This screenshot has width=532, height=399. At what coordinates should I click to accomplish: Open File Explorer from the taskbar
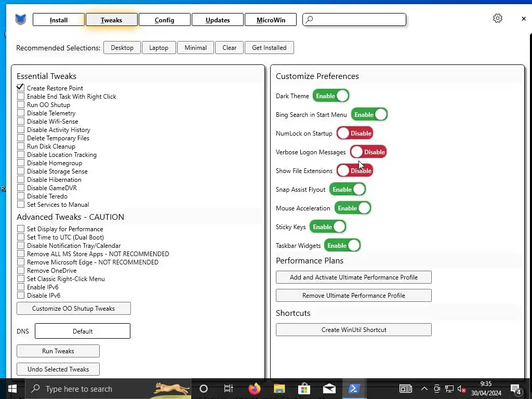point(279,389)
